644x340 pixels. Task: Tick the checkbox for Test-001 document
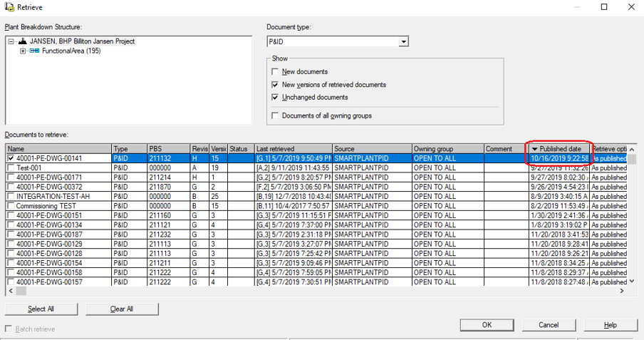11,168
